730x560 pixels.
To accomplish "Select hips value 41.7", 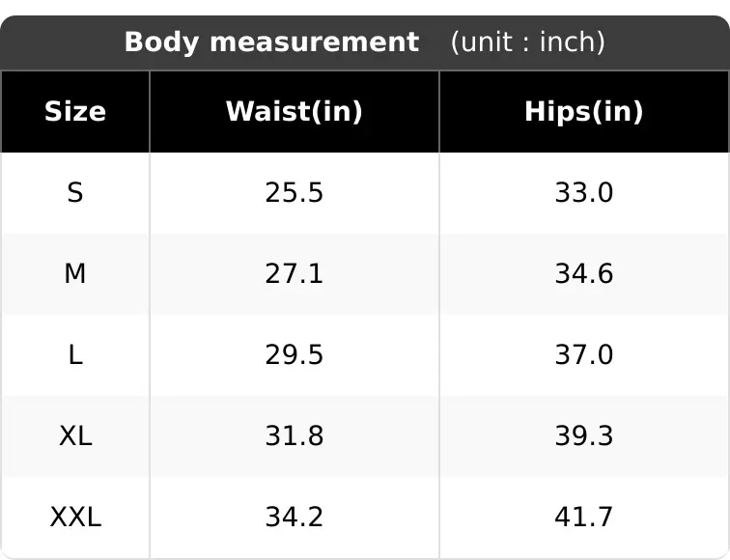I will pos(584,518).
